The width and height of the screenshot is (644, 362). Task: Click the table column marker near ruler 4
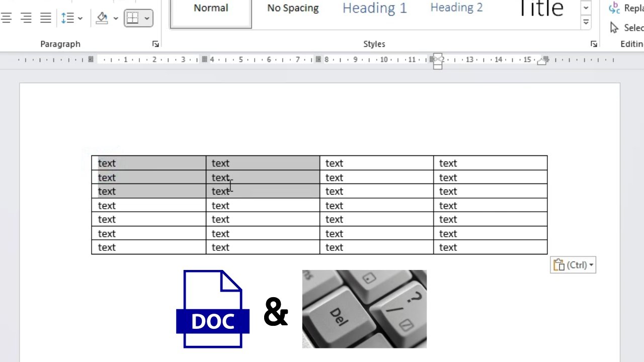[x=205, y=59]
